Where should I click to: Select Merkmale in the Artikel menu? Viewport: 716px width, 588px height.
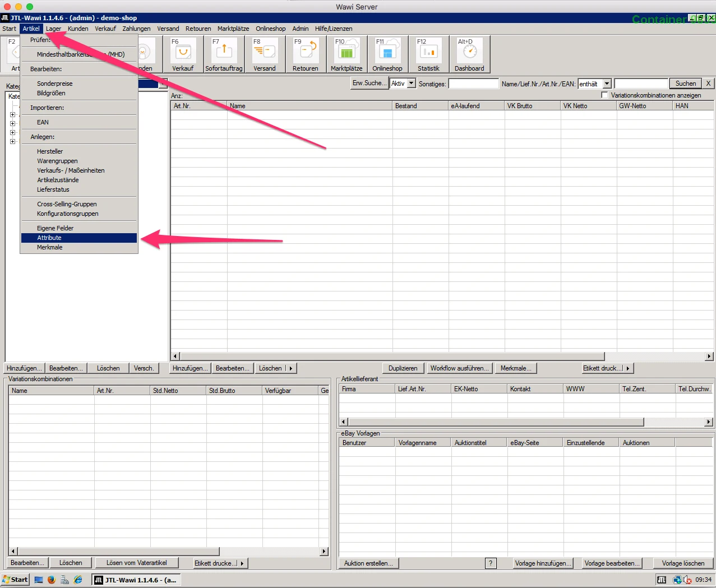point(79,247)
